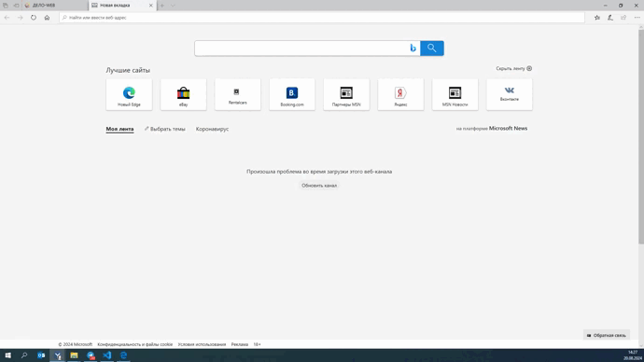Select the Коронавирус tab
644x362 pixels.
(x=213, y=129)
